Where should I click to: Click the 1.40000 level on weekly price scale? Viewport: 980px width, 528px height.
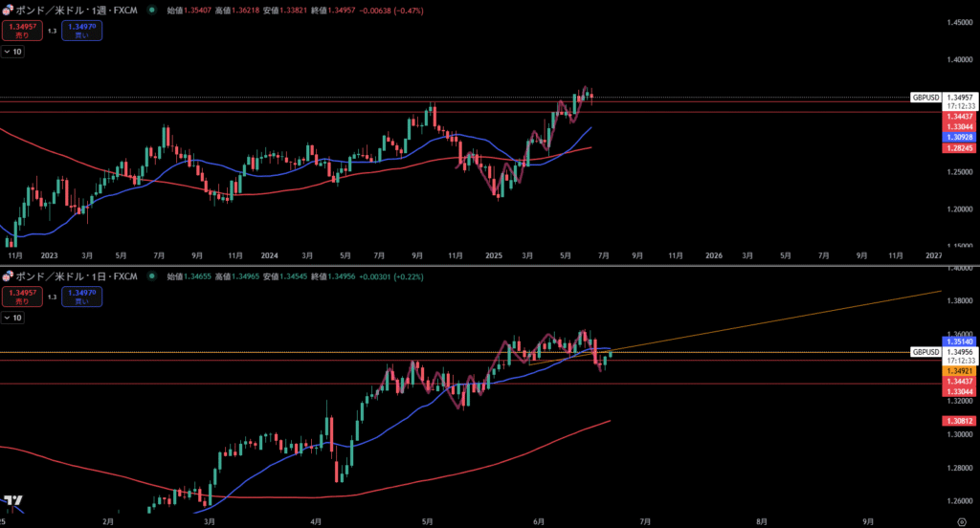[959, 60]
